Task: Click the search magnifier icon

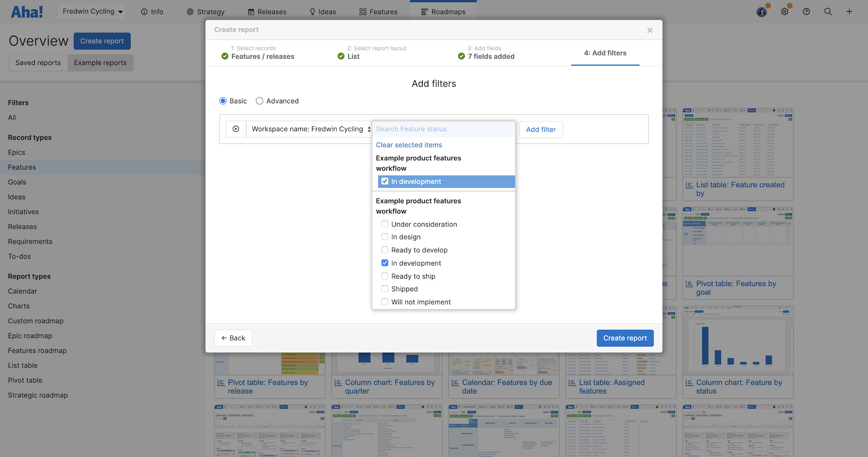Action: 828,12
